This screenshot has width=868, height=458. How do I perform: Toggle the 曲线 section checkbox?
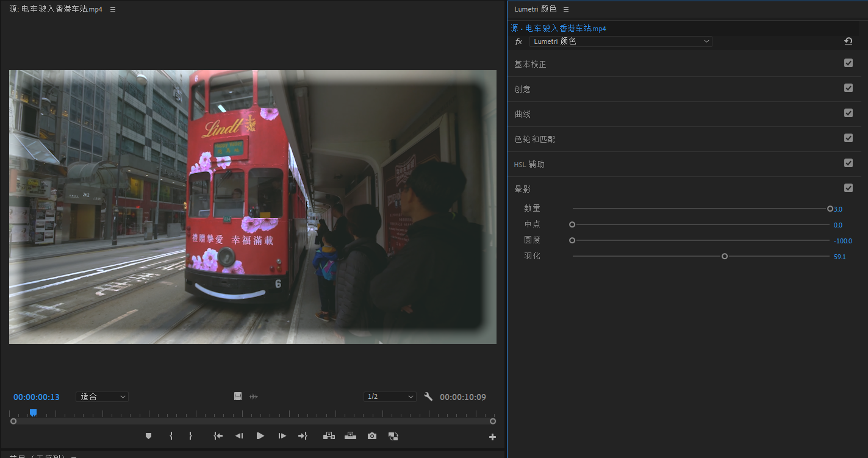pos(848,113)
